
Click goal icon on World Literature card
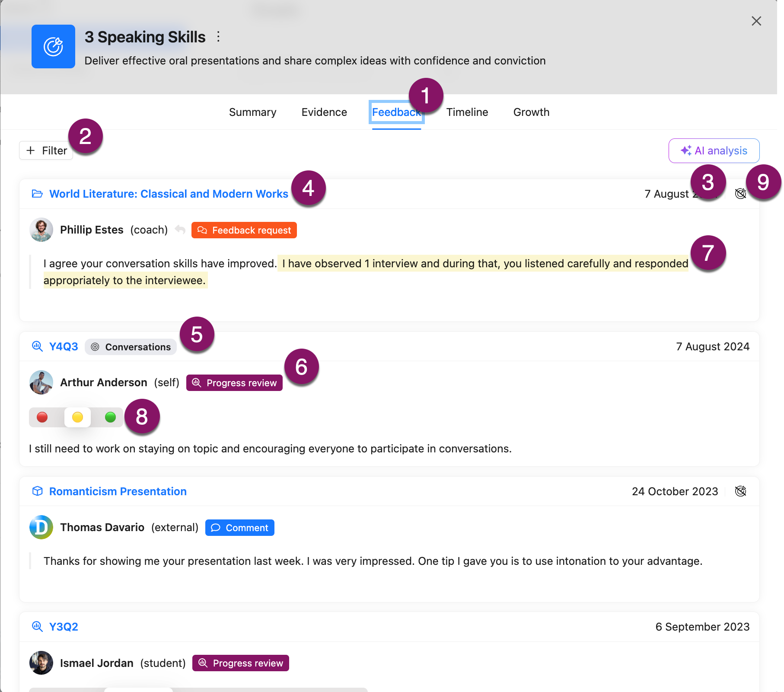point(740,194)
